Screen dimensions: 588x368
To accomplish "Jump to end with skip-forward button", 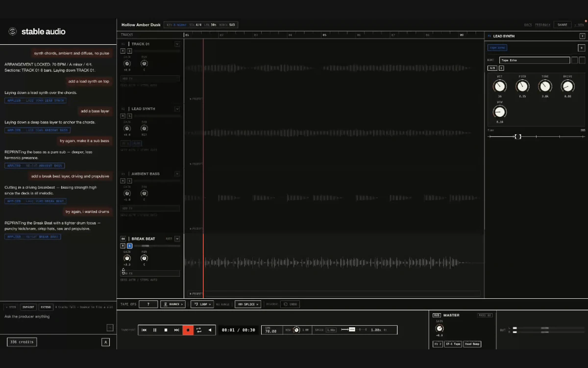I will click(x=177, y=330).
